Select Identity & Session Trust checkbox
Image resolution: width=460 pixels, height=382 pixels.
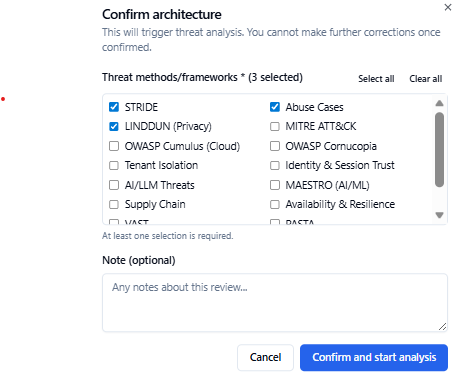click(x=275, y=165)
